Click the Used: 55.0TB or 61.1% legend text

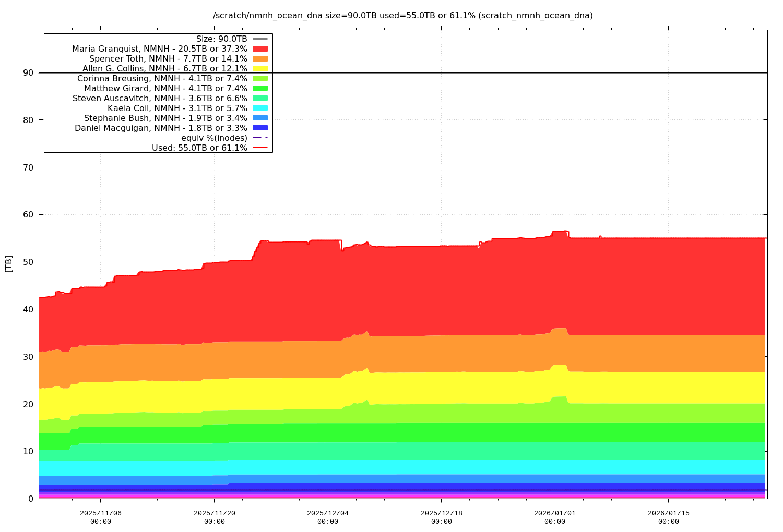(199, 148)
